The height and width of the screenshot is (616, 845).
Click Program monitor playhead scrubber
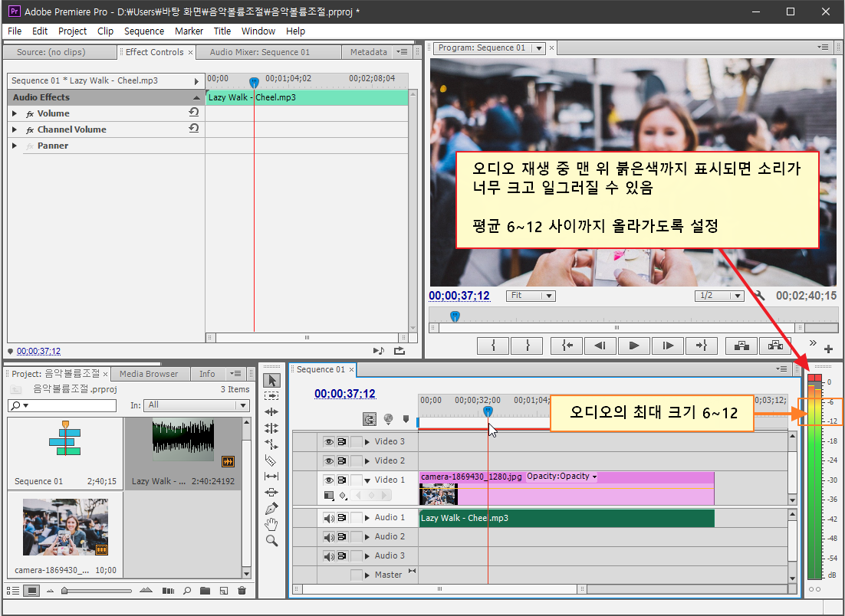[x=455, y=316]
